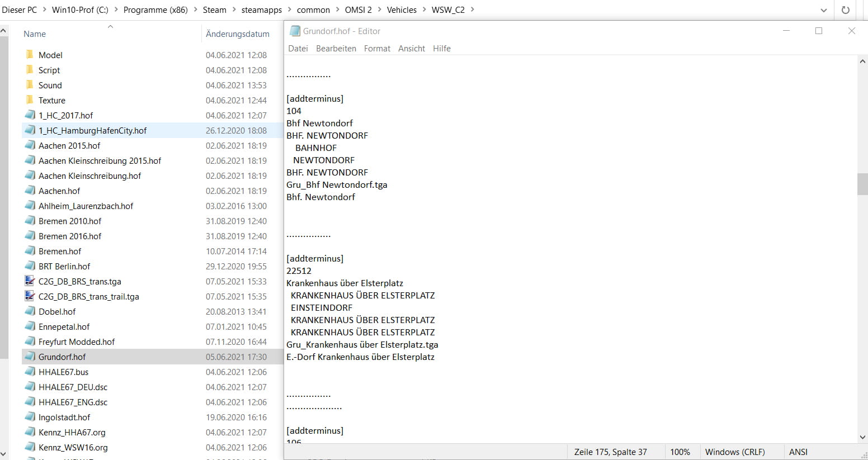Navigate to the OMSI 2 breadcrumb folder
The height and width of the screenshot is (460, 868).
(358, 10)
